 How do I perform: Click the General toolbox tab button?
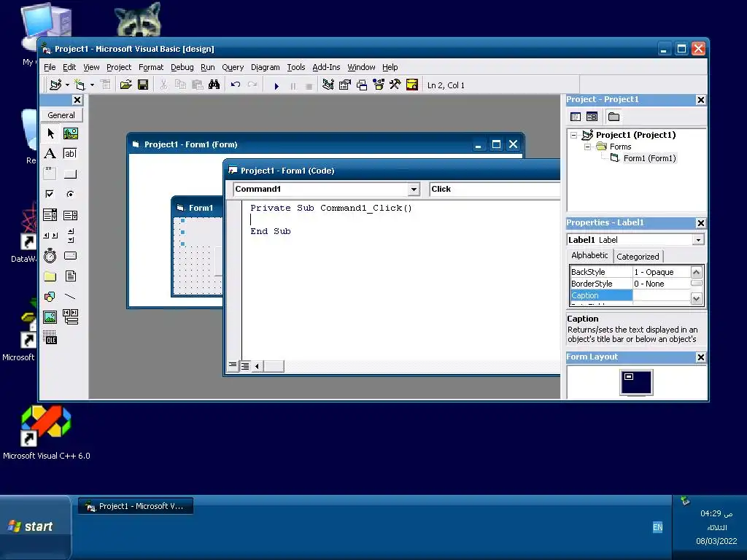pos(61,115)
